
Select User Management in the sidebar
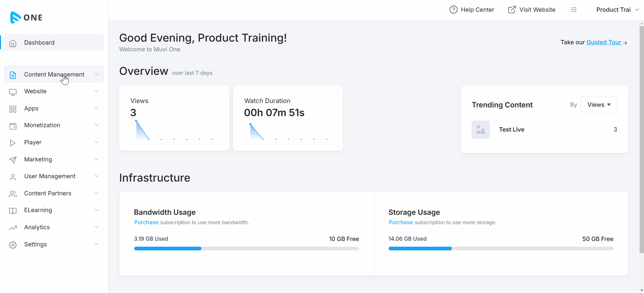coord(50,176)
